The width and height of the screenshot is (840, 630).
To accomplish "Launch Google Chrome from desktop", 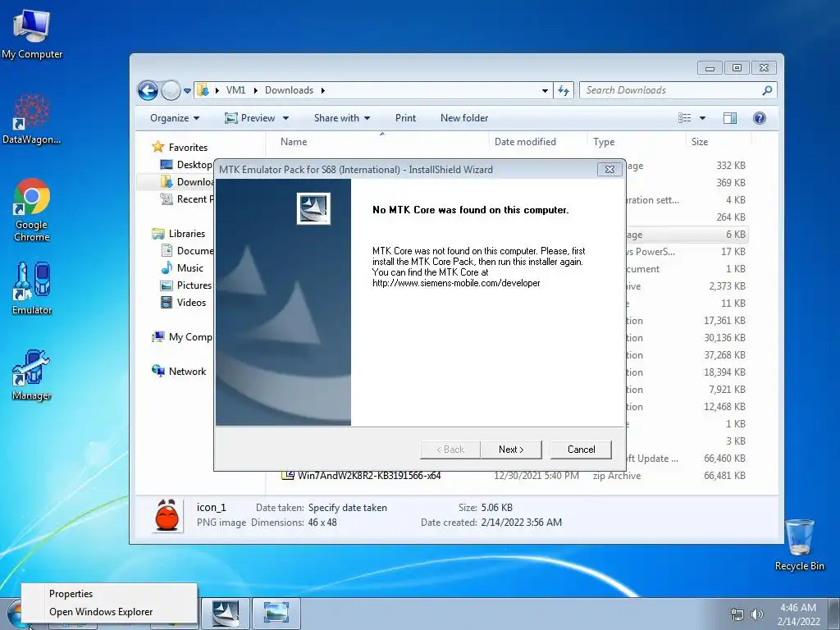I will pos(32,209).
